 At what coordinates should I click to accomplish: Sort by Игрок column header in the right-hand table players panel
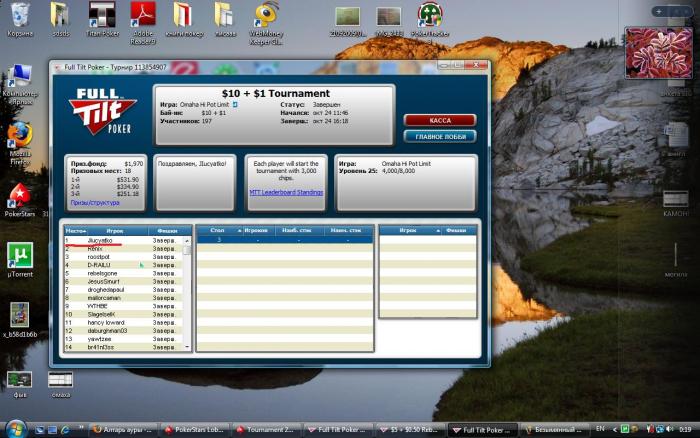click(411, 230)
